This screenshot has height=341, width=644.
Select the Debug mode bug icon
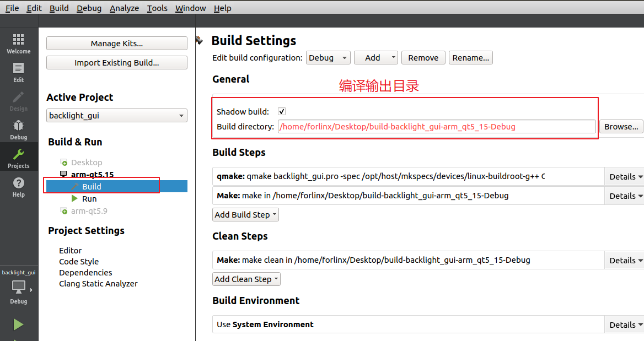(19, 126)
